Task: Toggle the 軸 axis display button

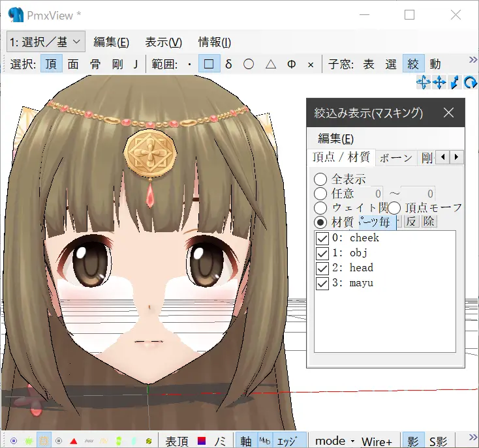Action: point(247,441)
